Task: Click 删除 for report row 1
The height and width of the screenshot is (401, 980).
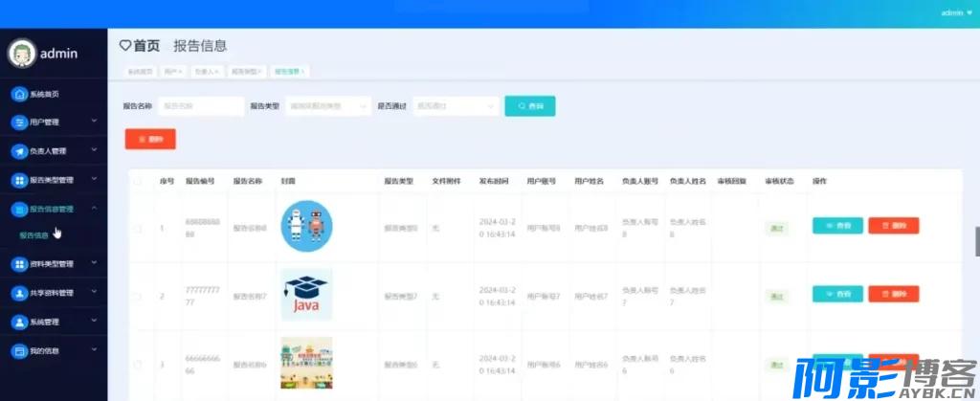Action: pos(894,226)
